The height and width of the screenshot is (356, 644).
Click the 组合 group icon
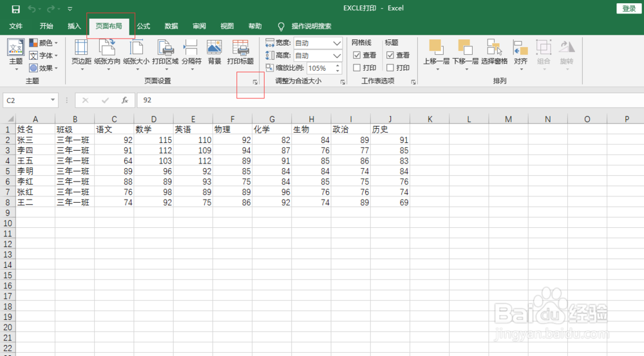[x=544, y=47]
